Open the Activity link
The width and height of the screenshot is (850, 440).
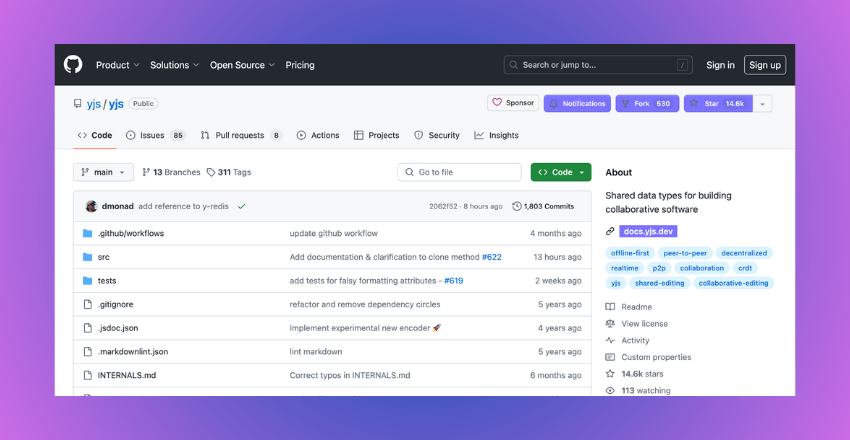point(628,341)
